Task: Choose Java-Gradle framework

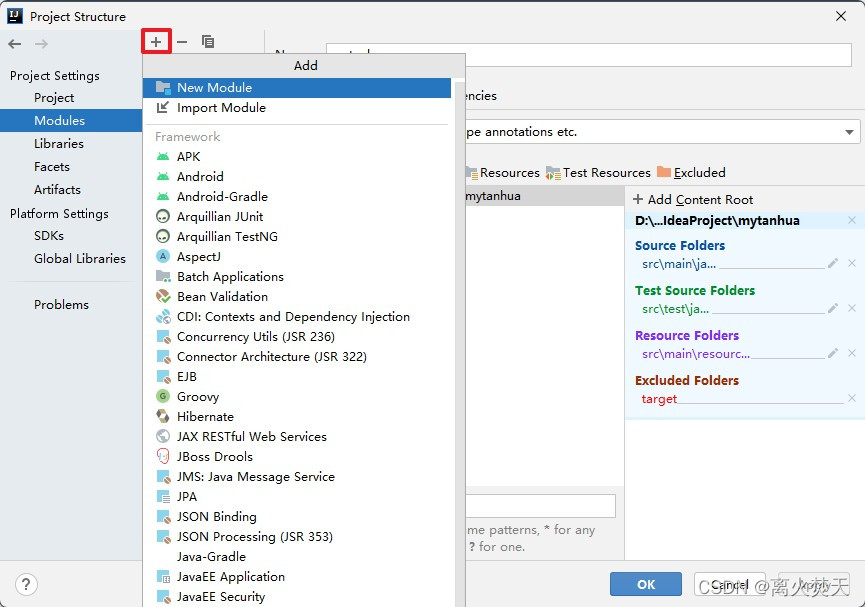Action: point(297,557)
